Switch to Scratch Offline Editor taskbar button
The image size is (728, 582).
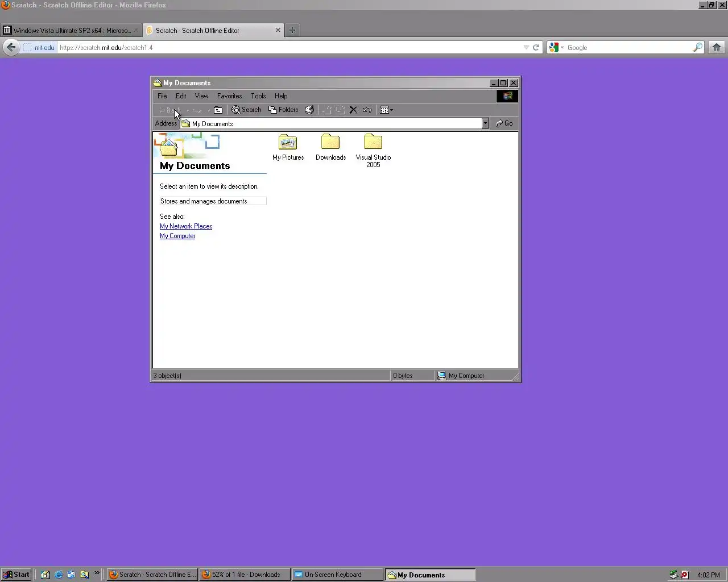(152, 575)
